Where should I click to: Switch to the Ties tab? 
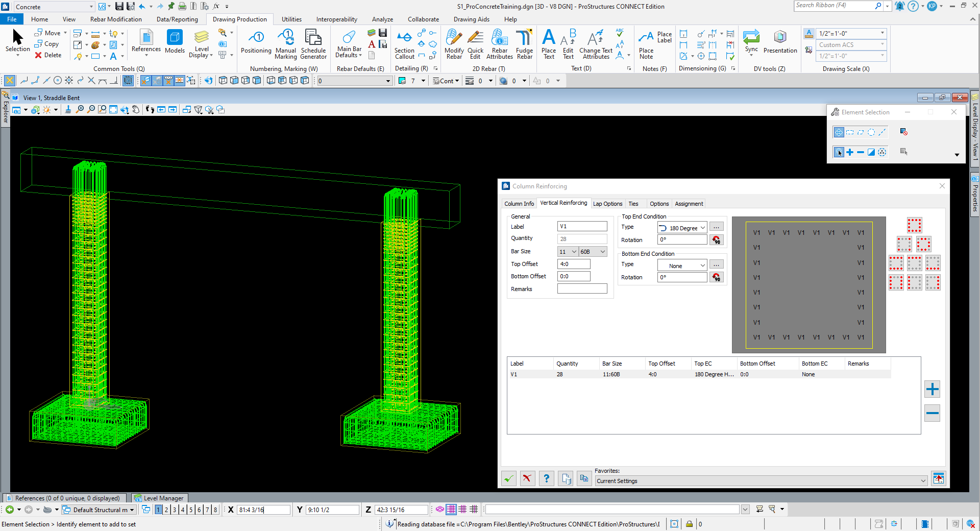click(633, 204)
